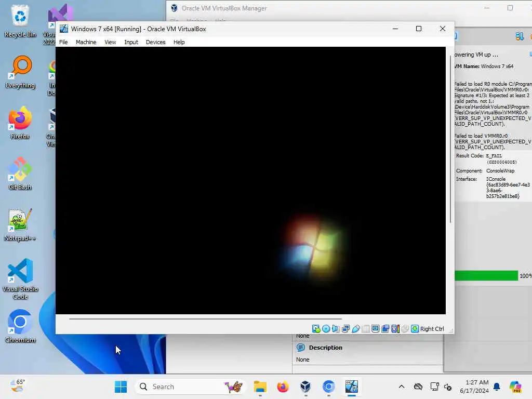
Task: Click the ConsoleWrap component value
Action: pos(500,170)
